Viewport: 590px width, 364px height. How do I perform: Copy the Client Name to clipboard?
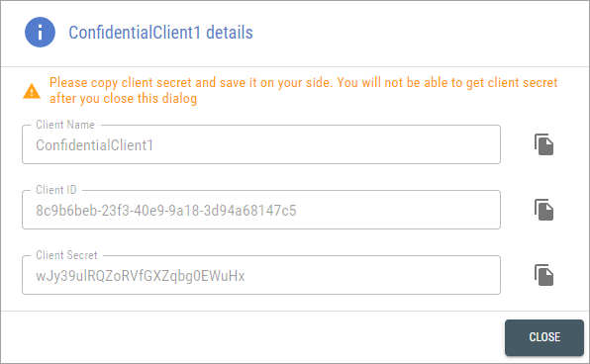tap(543, 144)
